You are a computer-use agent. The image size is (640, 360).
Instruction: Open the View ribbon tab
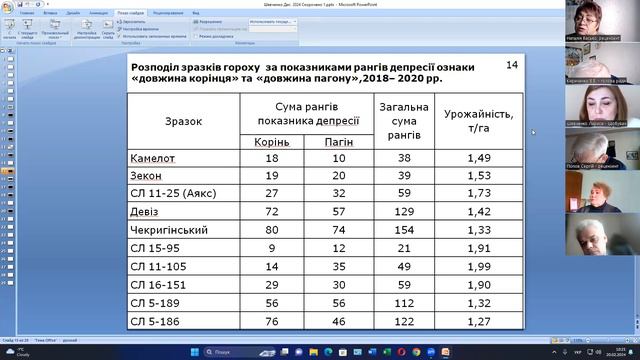coord(196,13)
